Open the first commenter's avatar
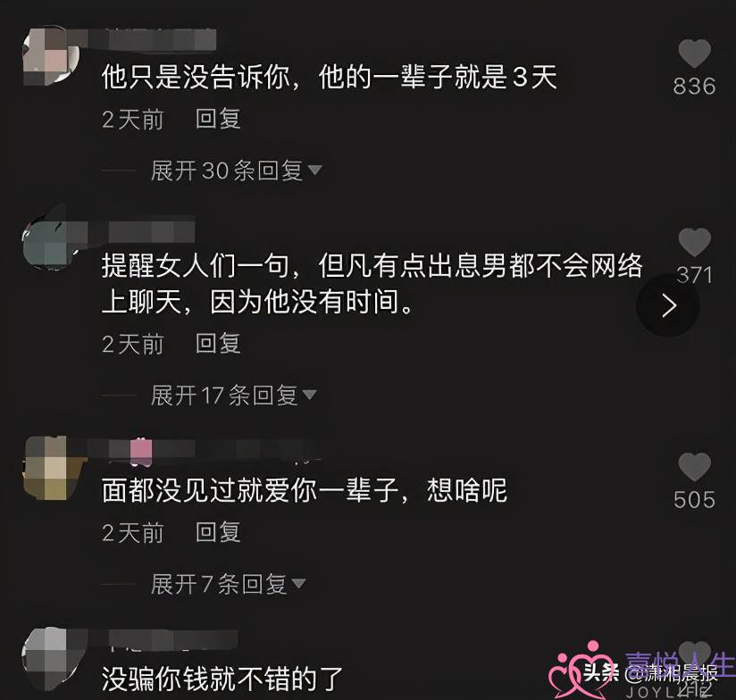 coord(51,55)
